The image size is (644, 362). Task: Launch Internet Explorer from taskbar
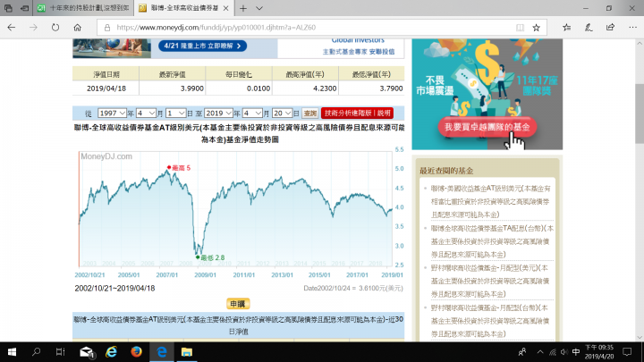[x=111, y=352]
